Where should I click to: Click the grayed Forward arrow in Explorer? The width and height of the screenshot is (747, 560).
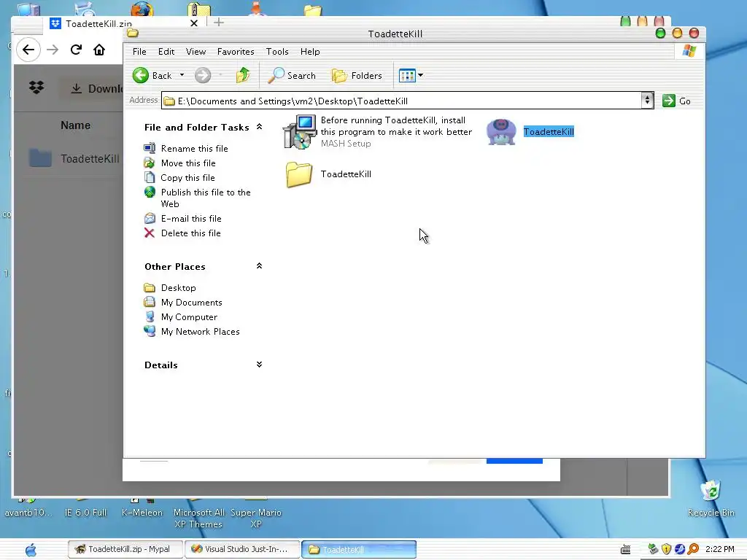[x=203, y=75]
